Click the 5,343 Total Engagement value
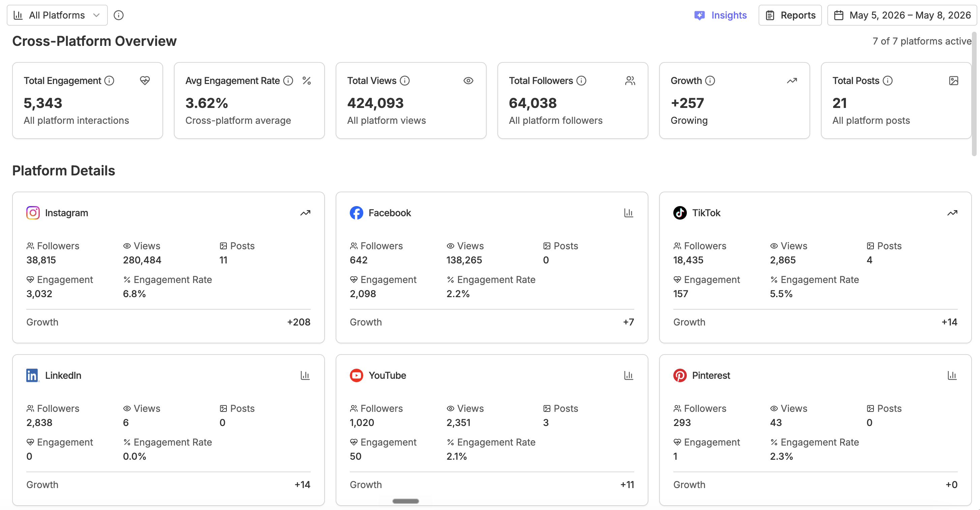 point(43,103)
